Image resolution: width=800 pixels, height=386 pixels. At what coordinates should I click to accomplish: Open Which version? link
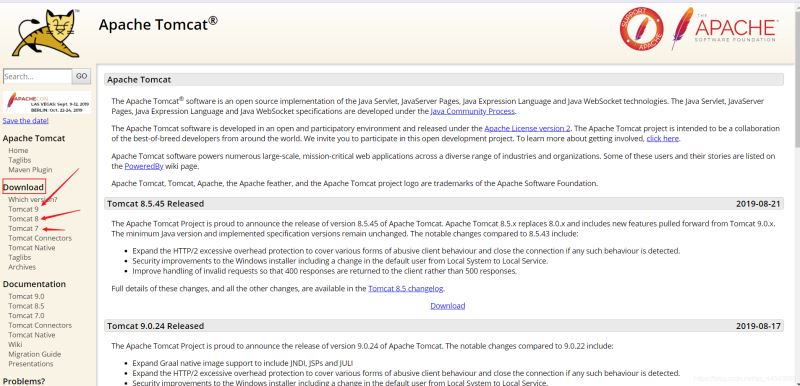coord(33,199)
